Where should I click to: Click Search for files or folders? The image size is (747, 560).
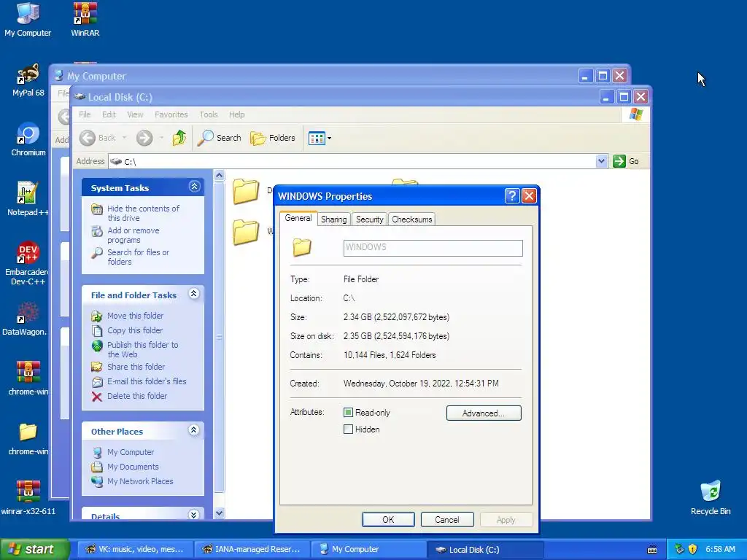click(x=138, y=257)
